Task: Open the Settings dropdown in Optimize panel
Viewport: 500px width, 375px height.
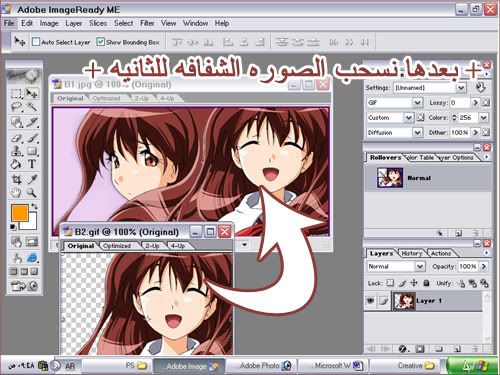Action: tap(461, 88)
